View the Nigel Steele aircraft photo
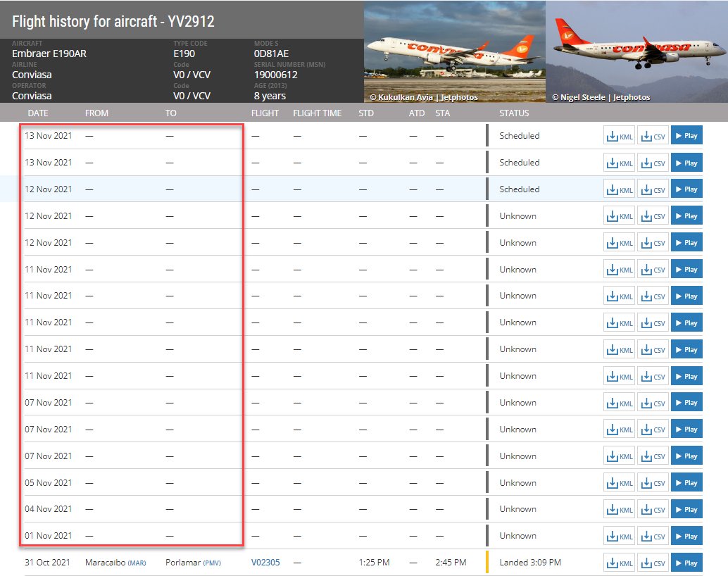Viewport: 728px width, 576px height. tap(636, 51)
